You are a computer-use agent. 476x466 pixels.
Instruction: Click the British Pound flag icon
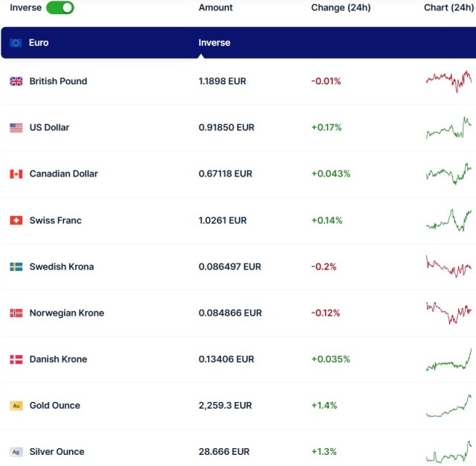[x=16, y=81]
